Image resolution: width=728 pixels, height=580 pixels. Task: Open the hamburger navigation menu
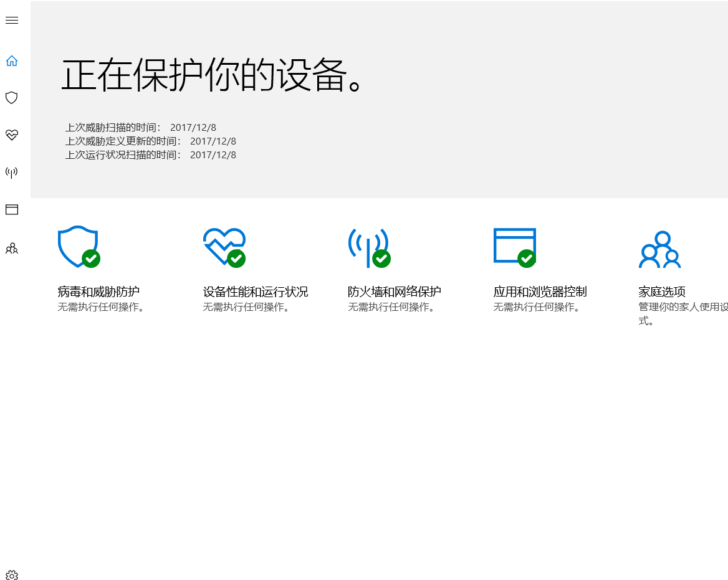pyautogui.click(x=12, y=21)
